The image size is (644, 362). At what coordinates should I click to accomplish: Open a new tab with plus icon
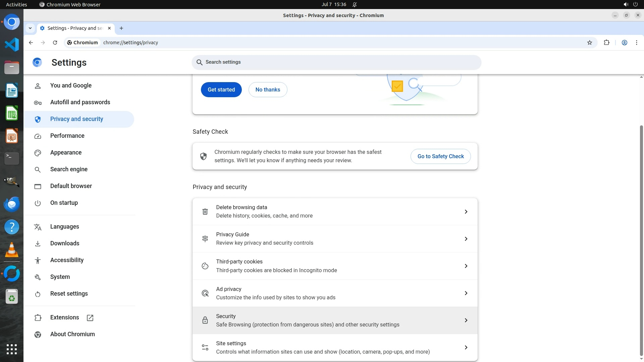pos(121,28)
